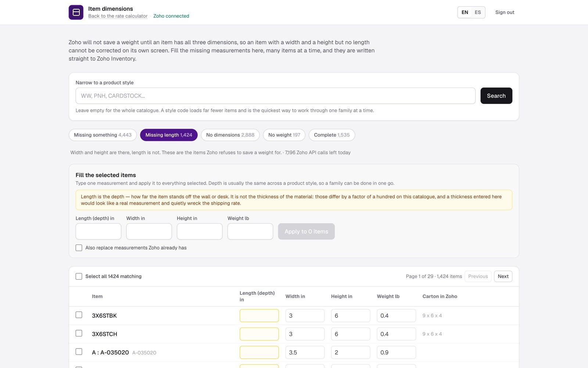Open Back to the rate calculator link
This screenshot has width=588, height=368.
tap(118, 16)
